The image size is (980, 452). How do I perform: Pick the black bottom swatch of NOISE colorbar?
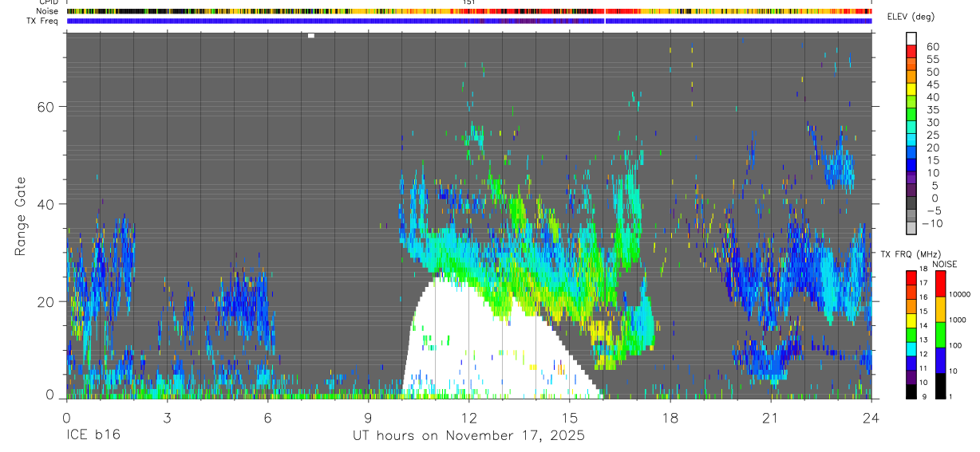[939, 386]
